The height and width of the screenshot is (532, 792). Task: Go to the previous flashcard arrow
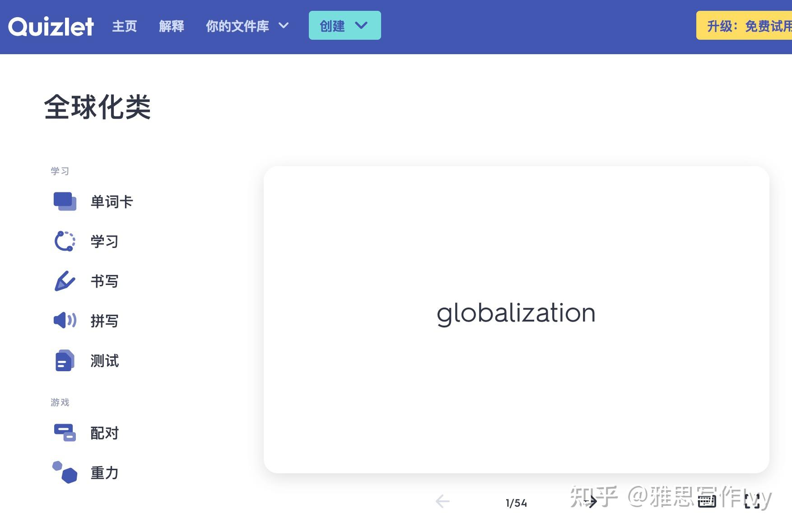point(443,501)
